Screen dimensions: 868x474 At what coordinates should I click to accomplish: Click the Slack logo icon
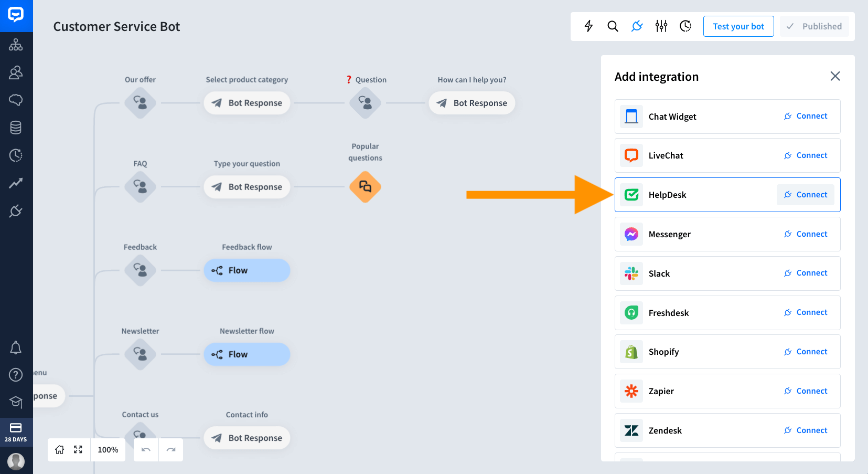coord(631,273)
